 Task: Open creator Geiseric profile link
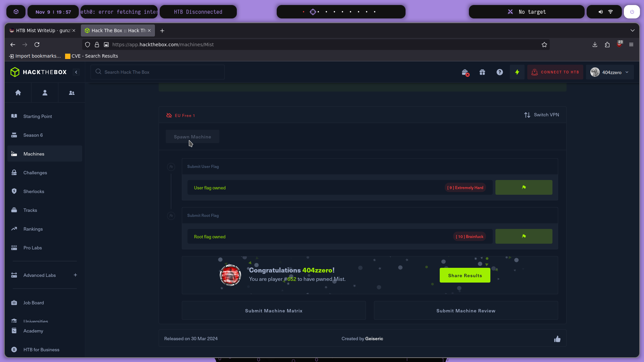(x=374, y=339)
